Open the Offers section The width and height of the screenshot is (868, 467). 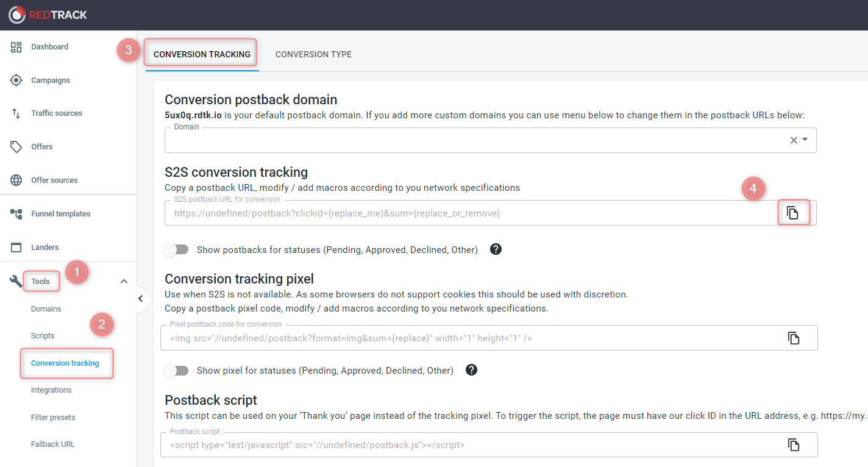[x=42, y=147]
